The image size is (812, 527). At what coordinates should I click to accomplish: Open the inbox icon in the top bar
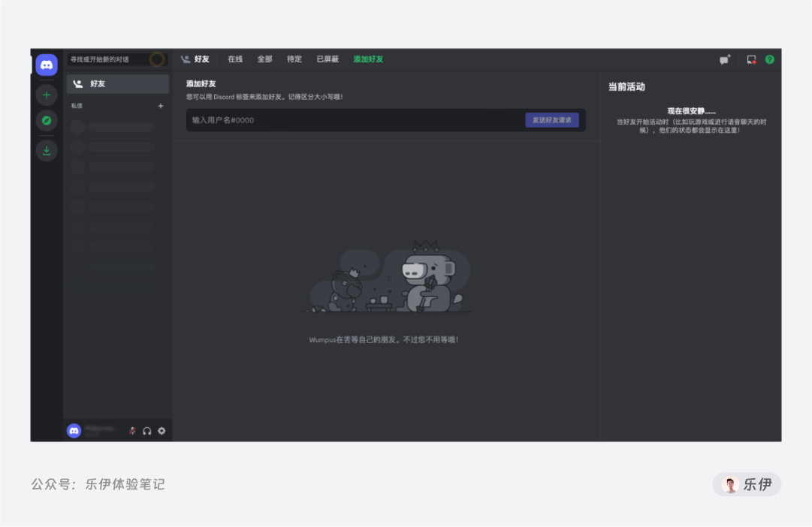(751, 59)
